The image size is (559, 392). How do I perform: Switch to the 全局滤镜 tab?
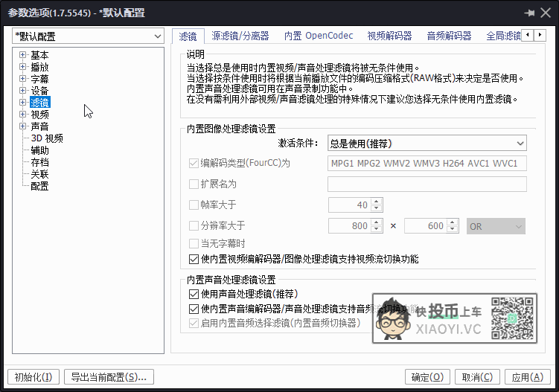(503, 36)
